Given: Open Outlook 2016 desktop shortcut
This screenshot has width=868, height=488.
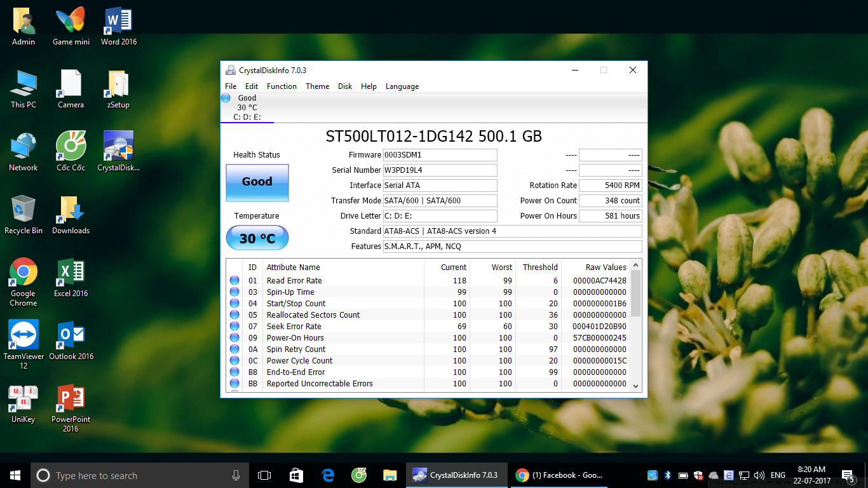Looking at the screenshot, I should coord(71,341).
